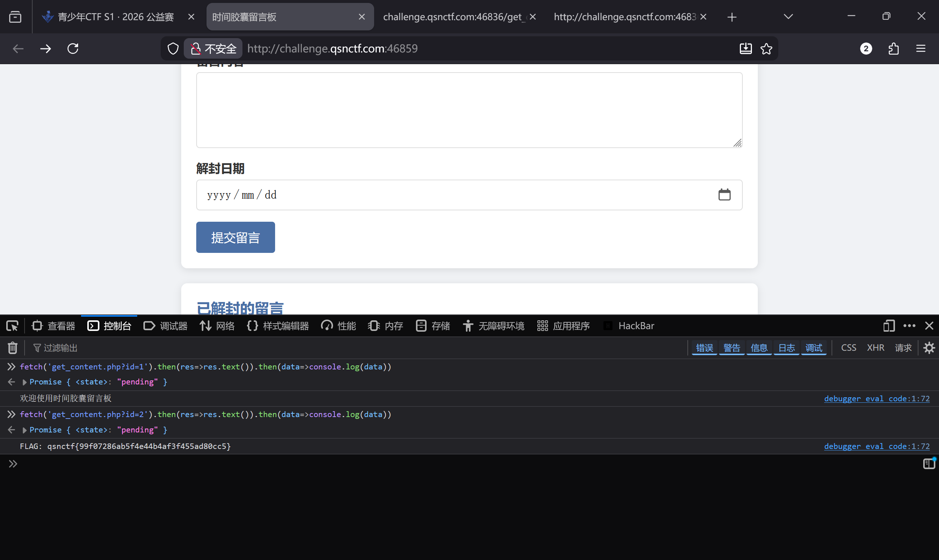Viewport: 939px width, 560px height.
Task: Click the 提交留言 submit button
Action: tap(235, 237)
